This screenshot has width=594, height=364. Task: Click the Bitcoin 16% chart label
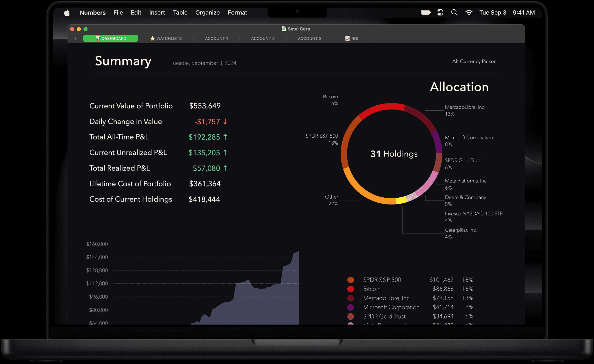coord(330,100)
